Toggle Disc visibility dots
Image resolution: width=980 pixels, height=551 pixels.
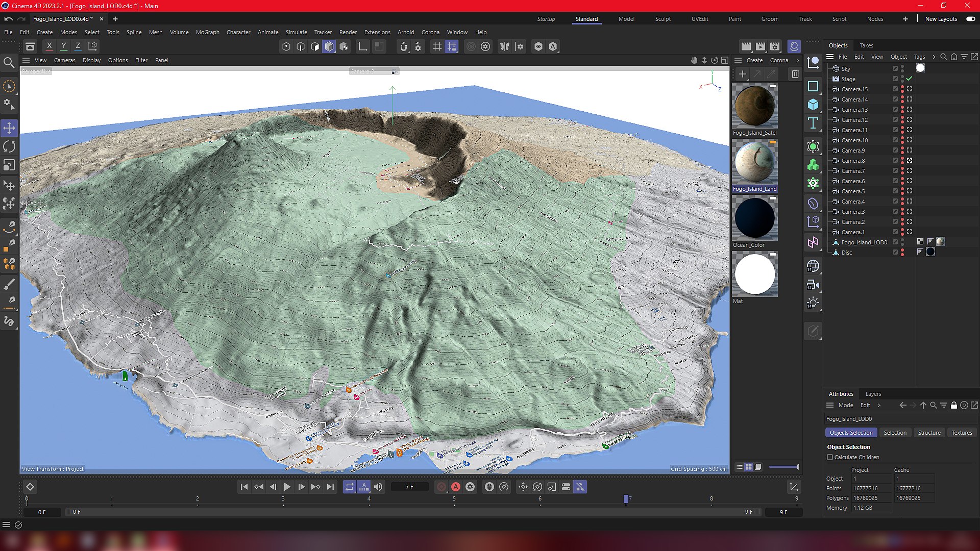coord(902,253)
